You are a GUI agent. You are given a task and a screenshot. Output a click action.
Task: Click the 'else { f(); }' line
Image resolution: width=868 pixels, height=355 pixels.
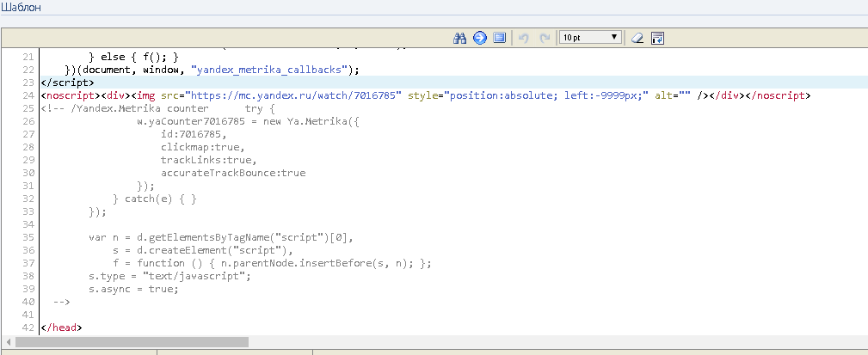(134, 57)
